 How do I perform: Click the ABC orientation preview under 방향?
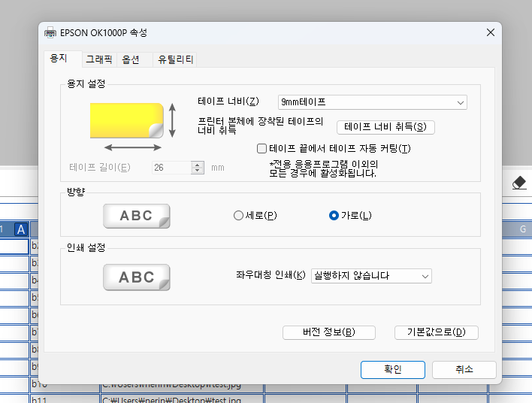click(137, 217)
